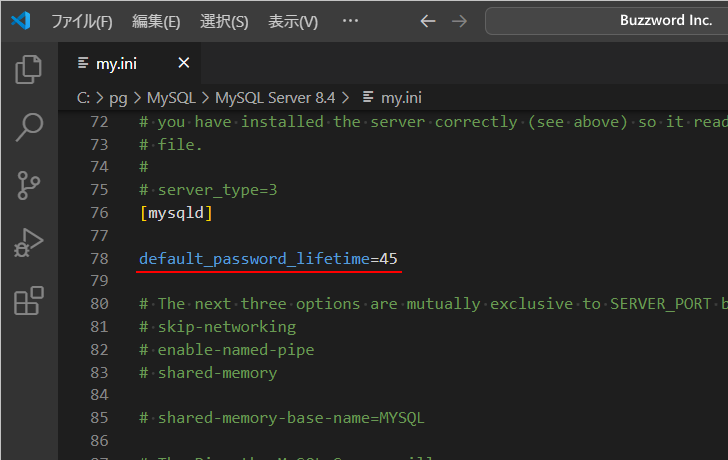The height and width of the screenshot is (460, 728).
Task: Open the 編集(E) menu
Action: [x=156, y=21]
